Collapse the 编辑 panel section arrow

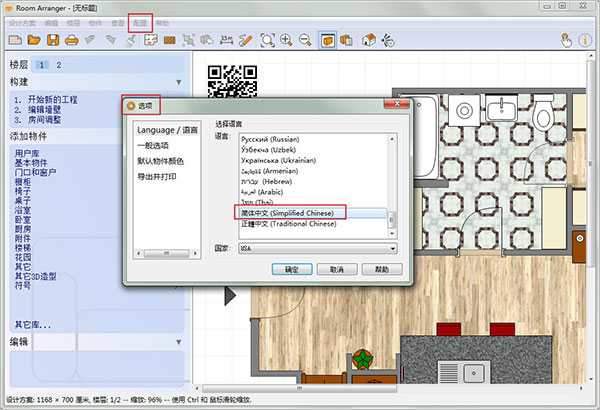(x=178, y=341)
